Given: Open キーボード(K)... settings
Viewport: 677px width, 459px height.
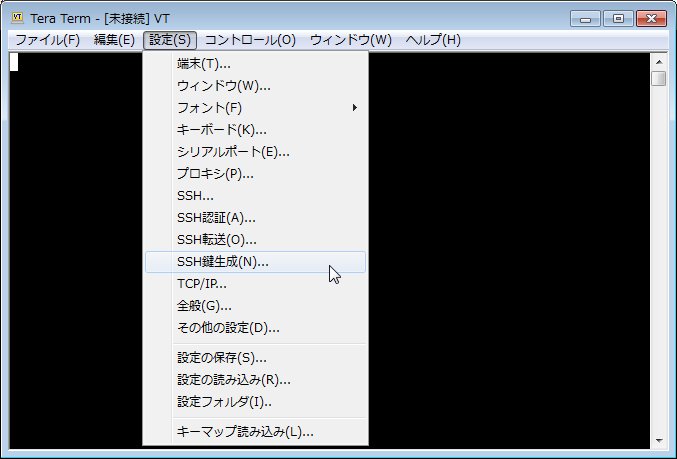Looking at the screenshot, I should point(256,130).
